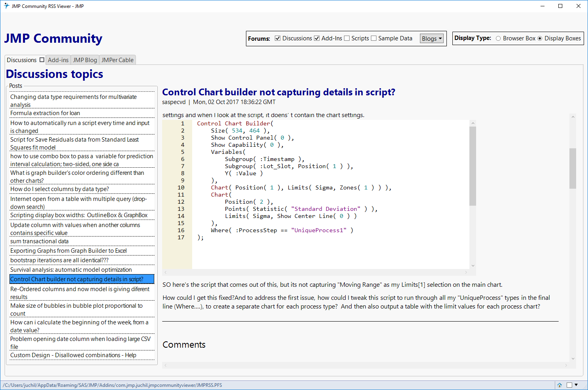Select the 'sum transactional data' post

[x=39, y=241]
